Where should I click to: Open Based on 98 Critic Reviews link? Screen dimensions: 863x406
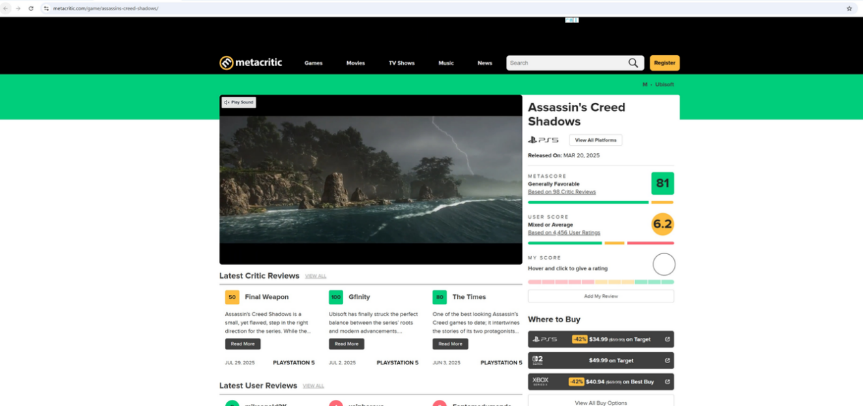pos(561,192)
